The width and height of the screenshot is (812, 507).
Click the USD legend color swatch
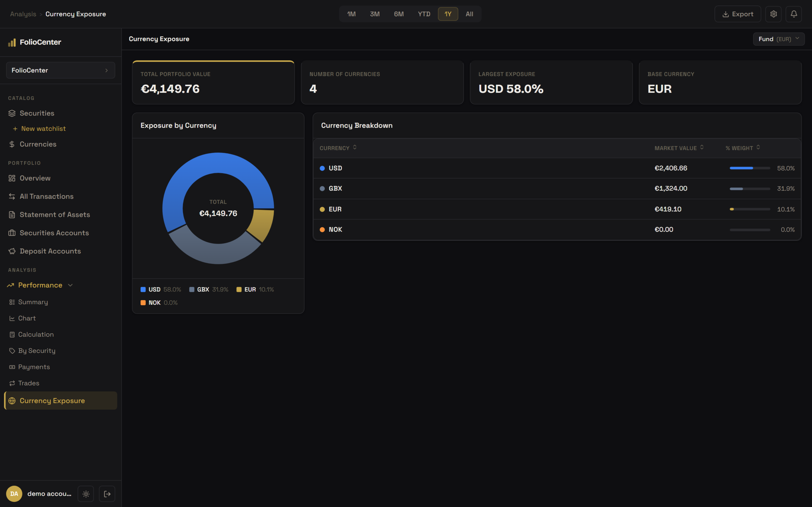(x=143, y=289)
